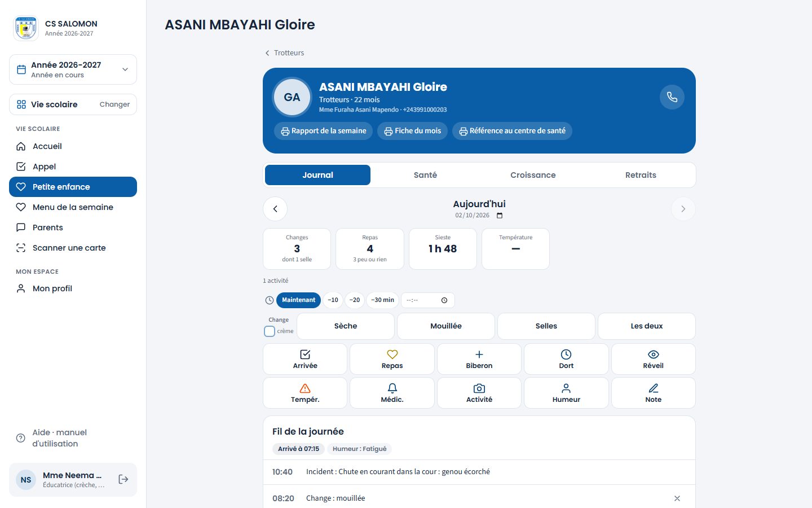Expand the Année 2026-2027 selector
Viewport: 812px width, 508px height.
73,69
